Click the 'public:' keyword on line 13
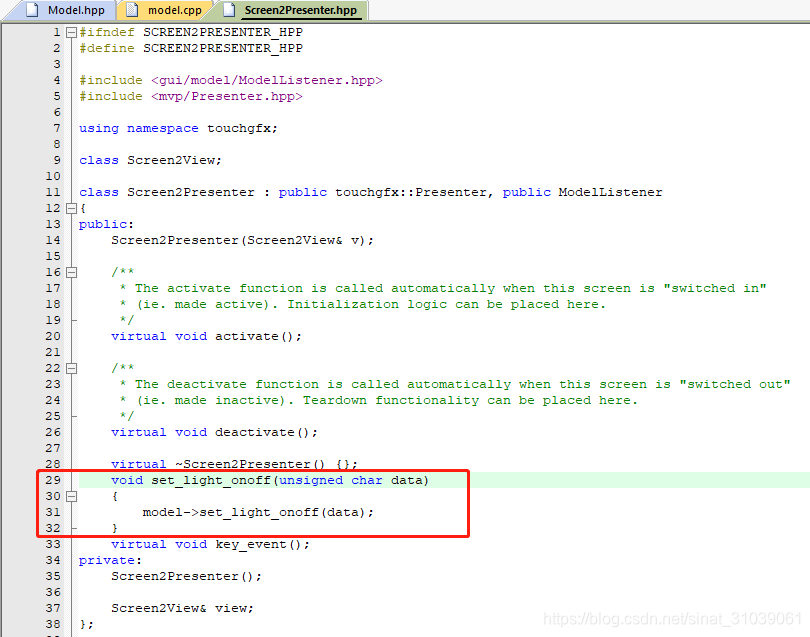The width and height of the screenshot is (810, 637). pyautogui.click(x=106, y=224)
